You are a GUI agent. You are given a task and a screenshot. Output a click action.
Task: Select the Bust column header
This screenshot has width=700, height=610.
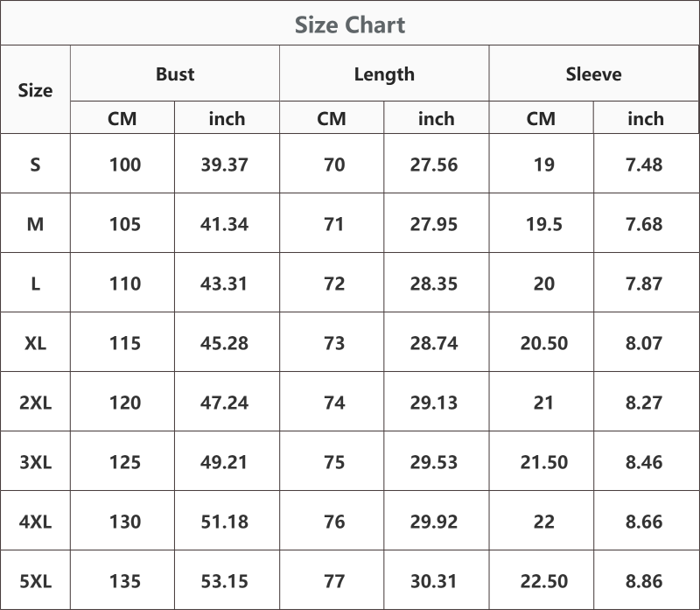click(x=175, y=74)
